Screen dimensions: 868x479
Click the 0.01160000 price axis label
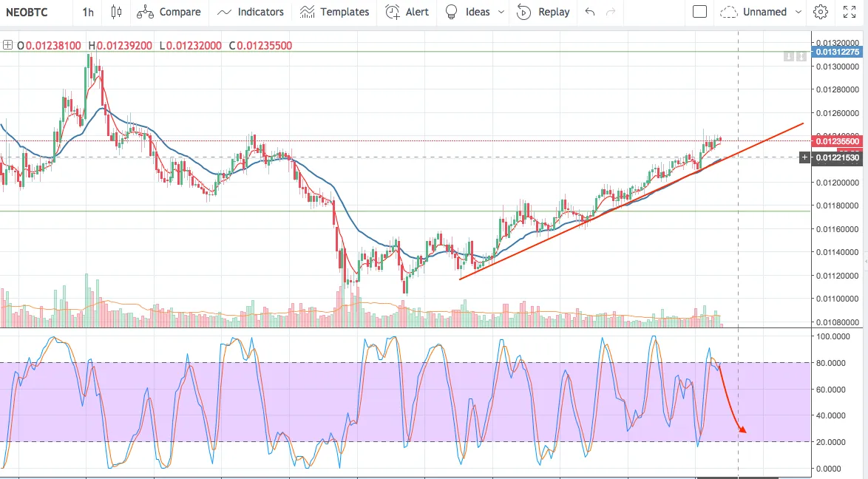pyautogui.click(x=838, y=228)
